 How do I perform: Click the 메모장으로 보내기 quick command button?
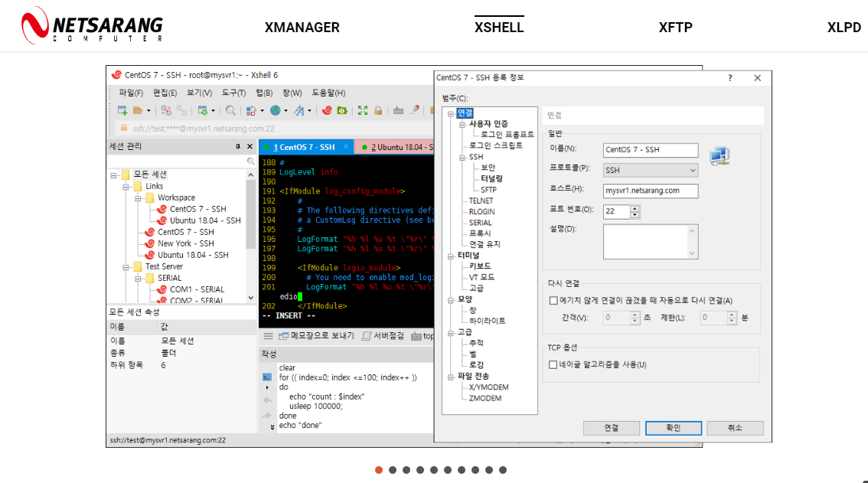tap(316, 336)
